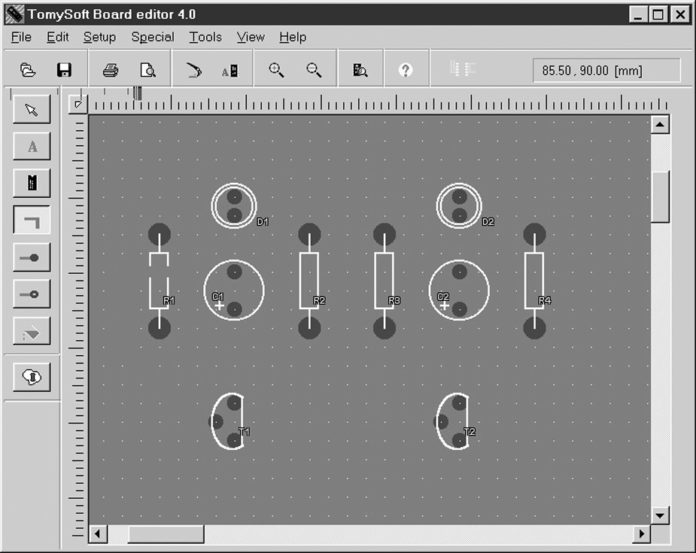Minimize the Board editor window
696x553 pixels.
(637, 14)
